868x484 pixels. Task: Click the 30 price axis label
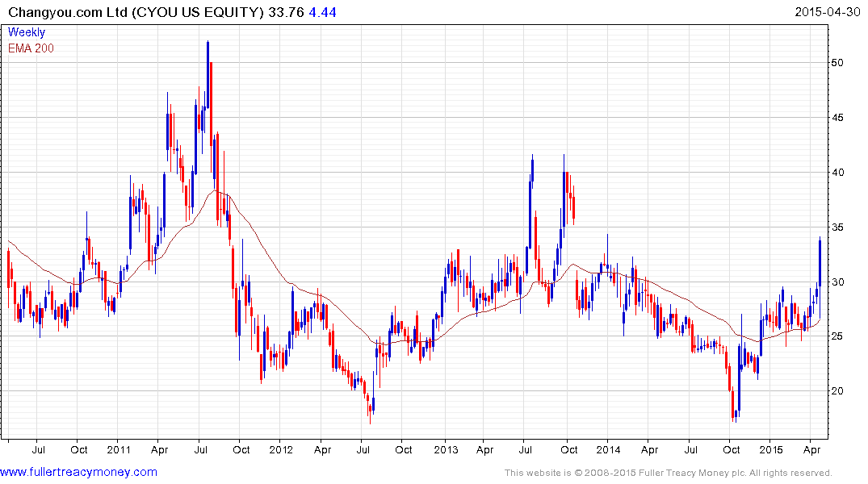tap(837, 282)
